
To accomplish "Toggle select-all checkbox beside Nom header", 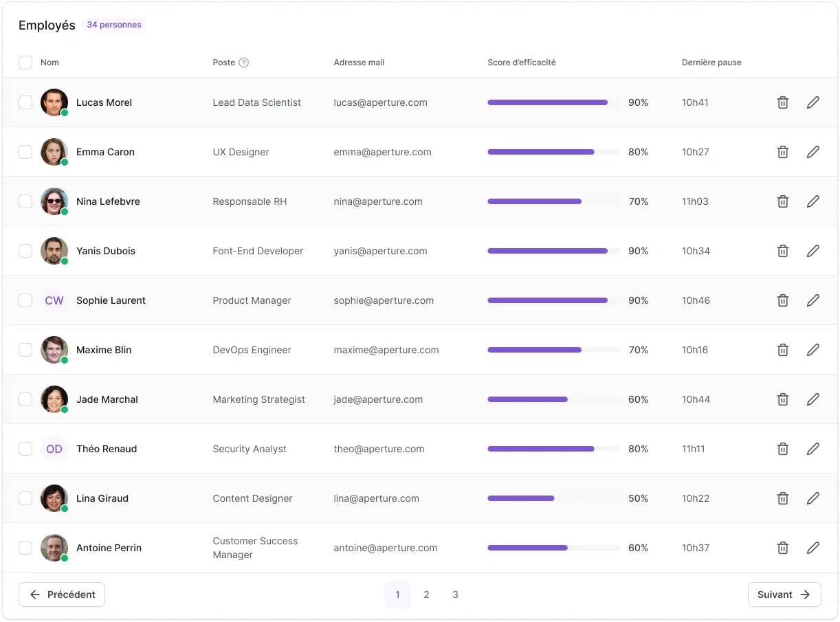I will point(25,63).
